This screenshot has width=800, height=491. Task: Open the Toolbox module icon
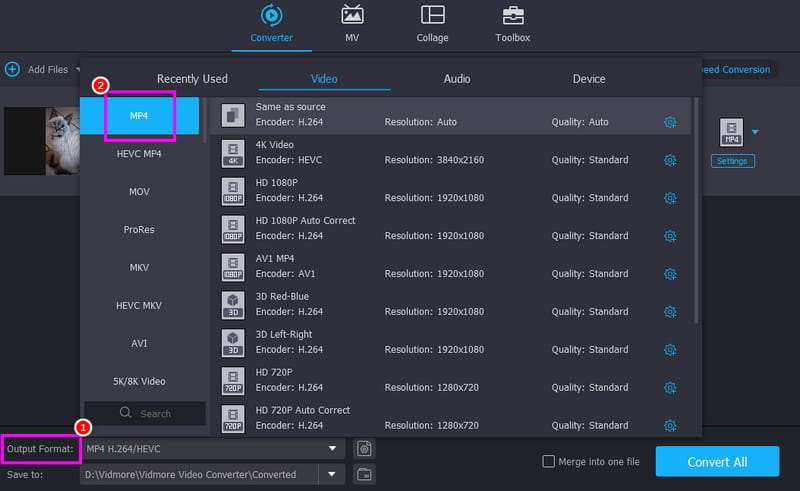(x=512, y=16)
